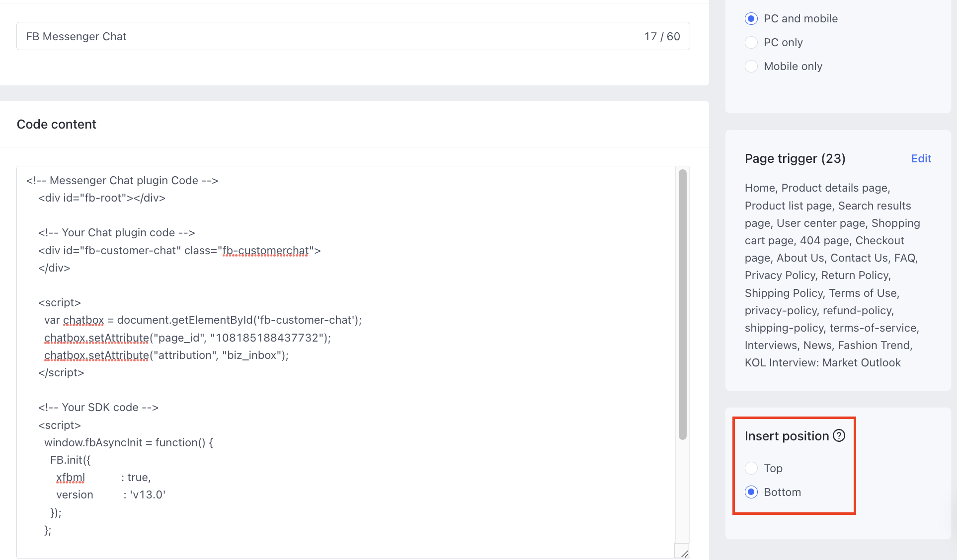Choose the PC only radio button
This screenshot has width=957, height=560.
point(751,43)
